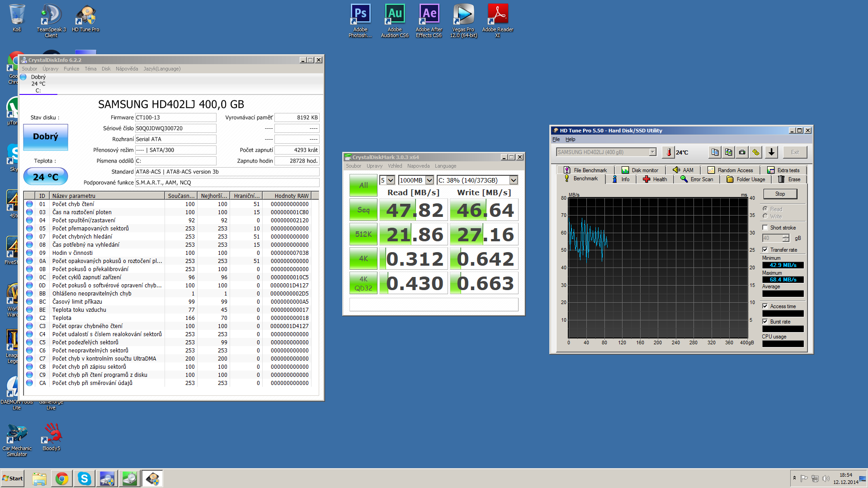Click the copy text to clipboard icon
This screenshot has width=868, height=488.
click(x=715, y=152)
